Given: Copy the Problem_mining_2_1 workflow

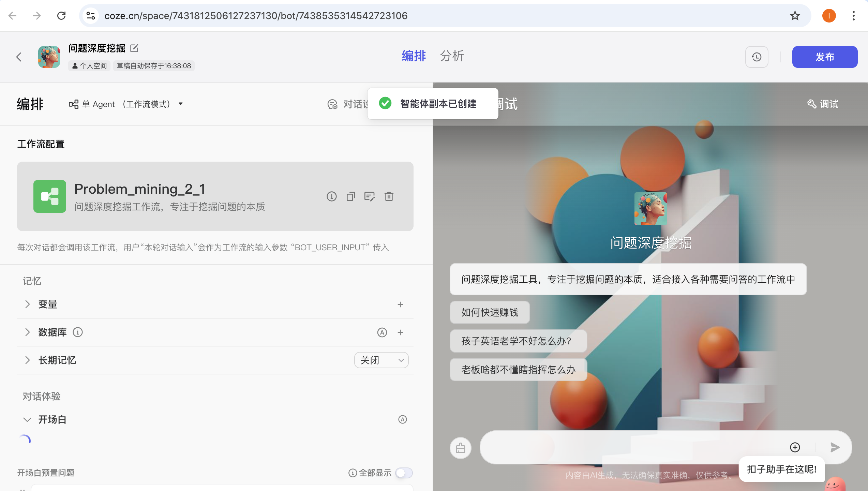Looking at the screenshot, I should (x=350, y=196).
